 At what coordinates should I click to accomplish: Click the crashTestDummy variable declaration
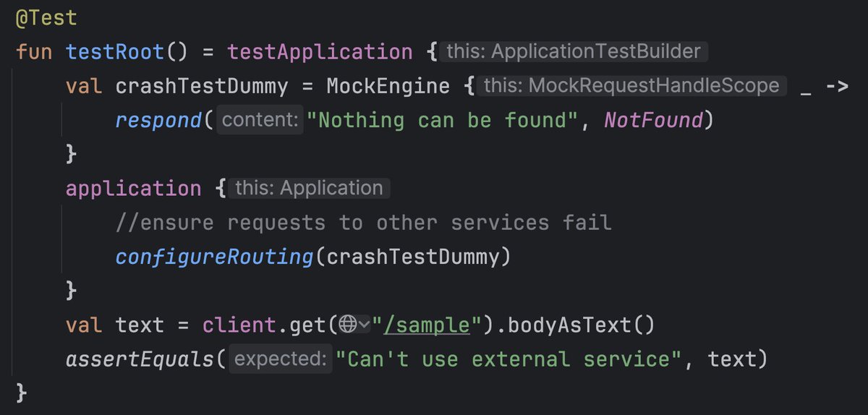202,86
